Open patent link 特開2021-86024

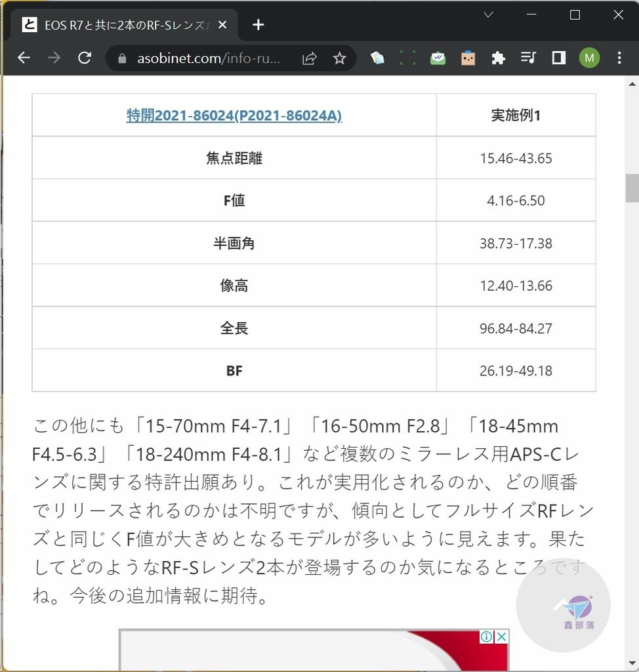(234, 115)
